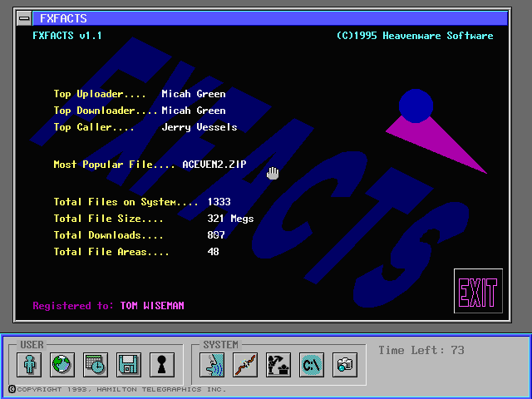Click the Registered to: label
The image size is (532, 399).
(x=73, y=306)
